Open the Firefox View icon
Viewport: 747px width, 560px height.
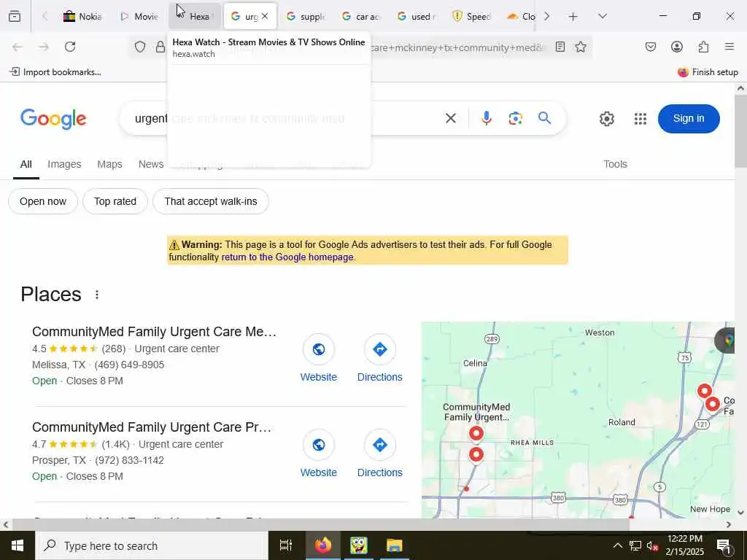click(15, 16)
